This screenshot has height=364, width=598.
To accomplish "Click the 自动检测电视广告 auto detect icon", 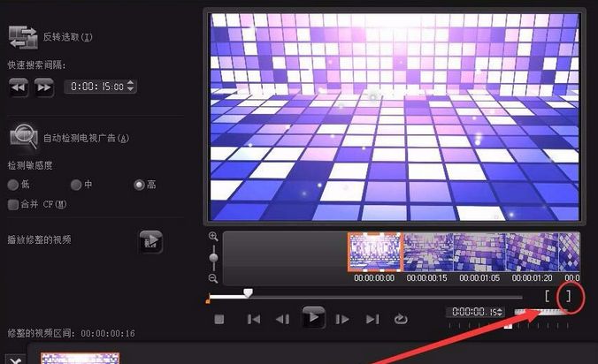I will [x=24, y=136].
